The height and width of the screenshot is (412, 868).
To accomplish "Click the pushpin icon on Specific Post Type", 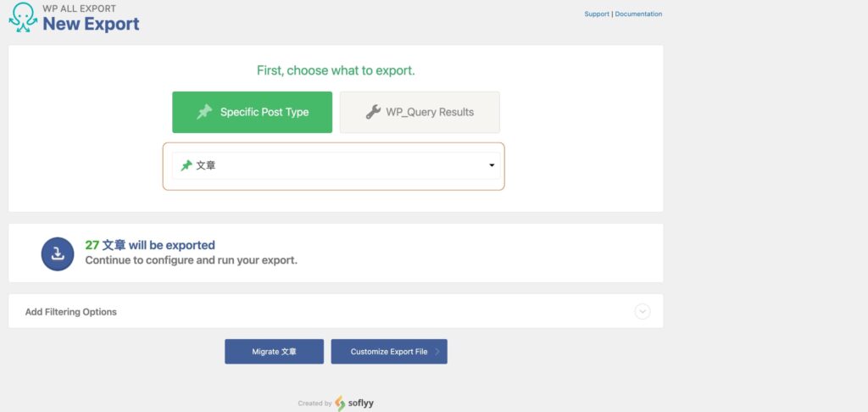I will [x=204, y=112].
